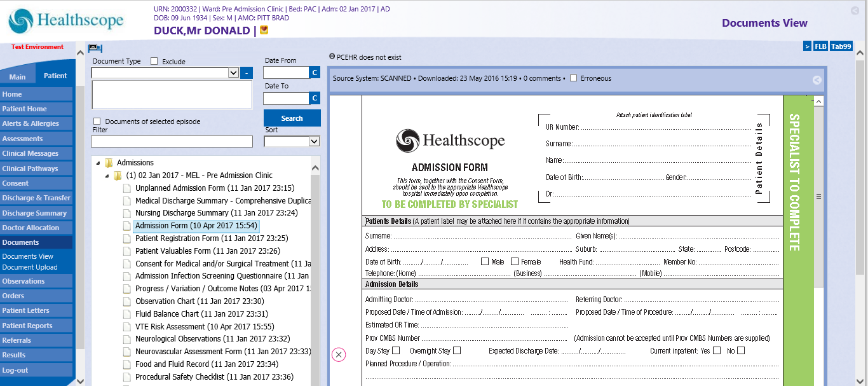Click the PCEHR does not exist status icon
Screen dimensions: 868x386
click(332, 57)
